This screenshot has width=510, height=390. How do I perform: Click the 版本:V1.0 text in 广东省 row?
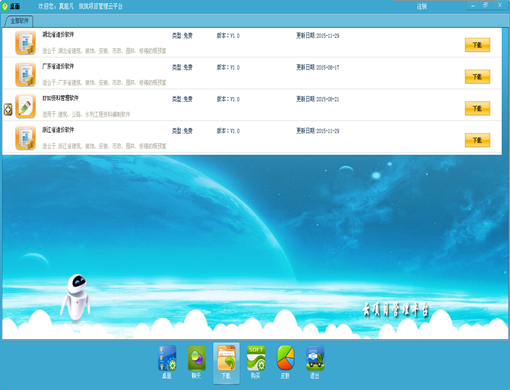(228, 67)
